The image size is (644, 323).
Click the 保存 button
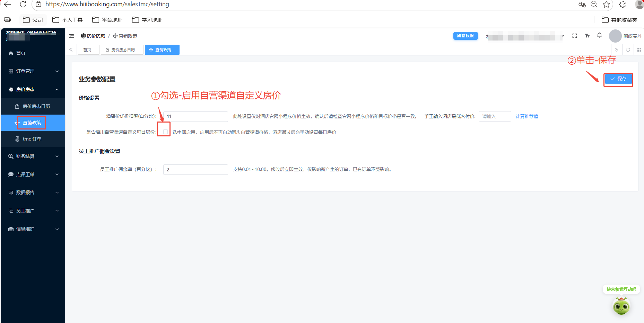coord(618,79)
